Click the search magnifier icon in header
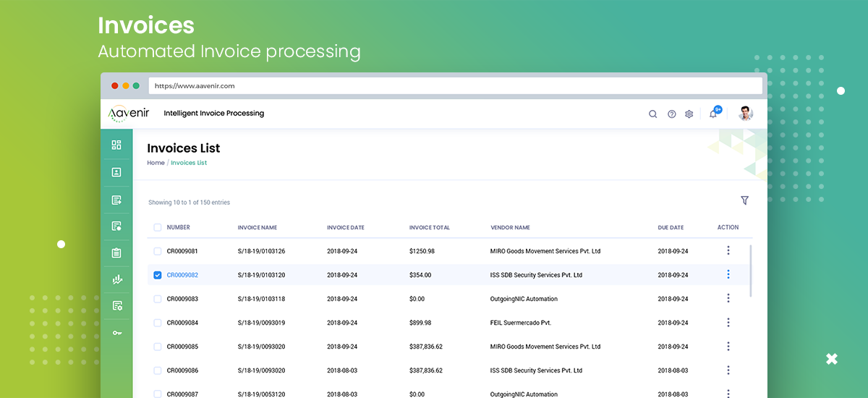 [652, 114]
